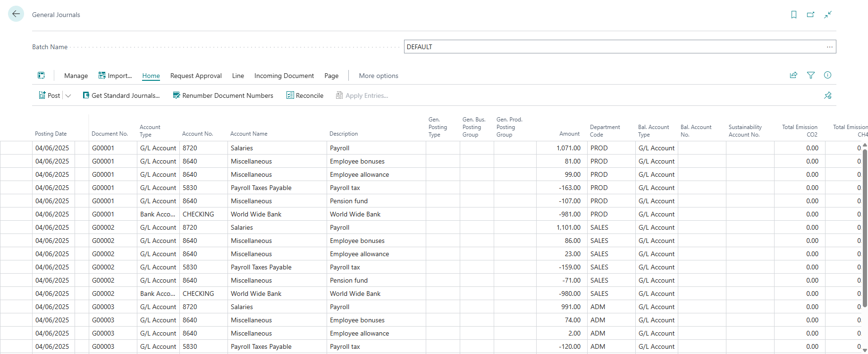Show More options

point(379,76)
